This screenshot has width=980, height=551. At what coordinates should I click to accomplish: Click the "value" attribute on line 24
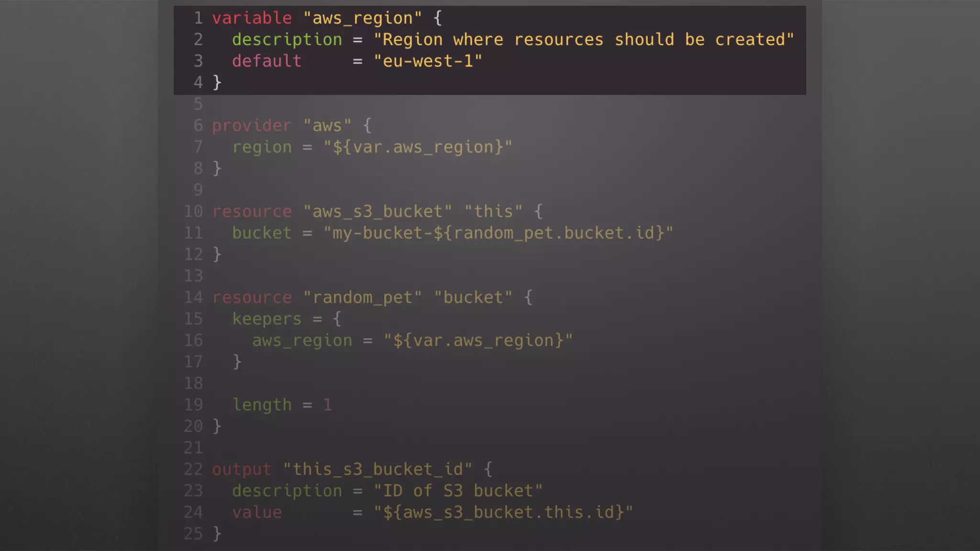[x=257, y=513]
